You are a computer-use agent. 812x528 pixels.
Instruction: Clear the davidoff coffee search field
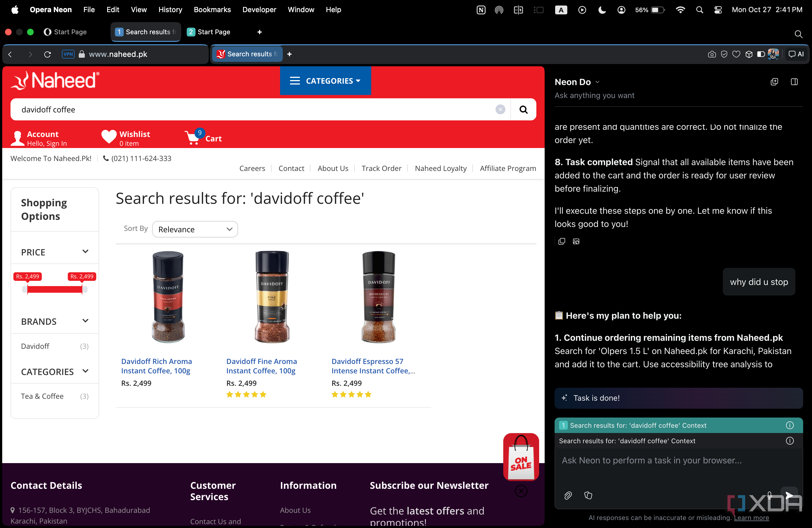pos(500,109)
